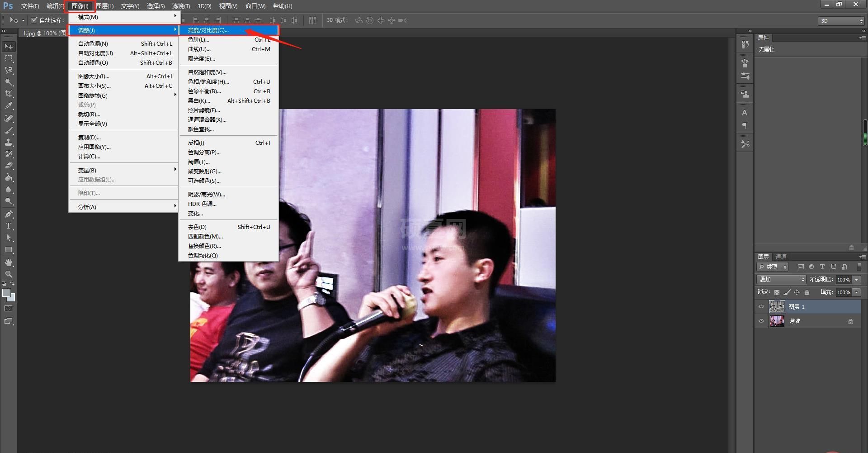Select the Crop tool

click(9, 94)
